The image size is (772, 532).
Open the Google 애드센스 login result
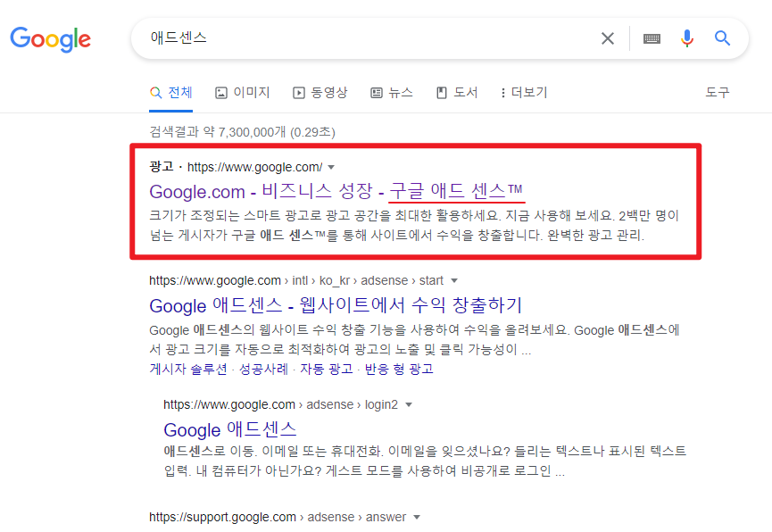point(230,429)
